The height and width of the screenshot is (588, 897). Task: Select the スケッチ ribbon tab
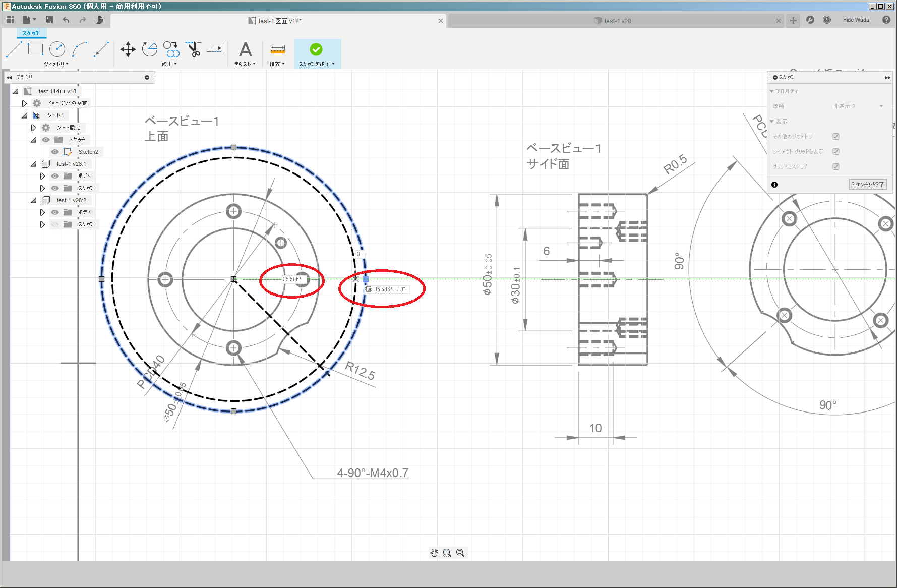click(x=31, y=33)
